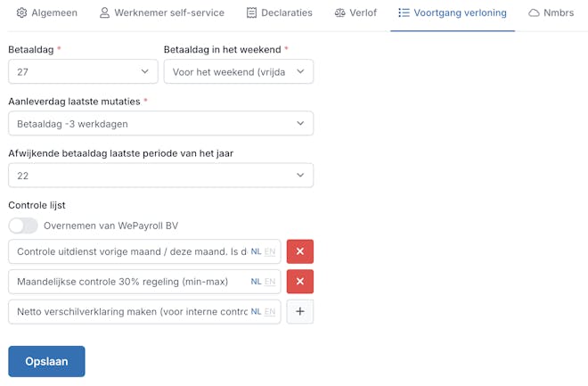588x386 pixels.
Task: Click the 'Netto verschilverklaring maken' input field
Action: [x=129, y=312]
